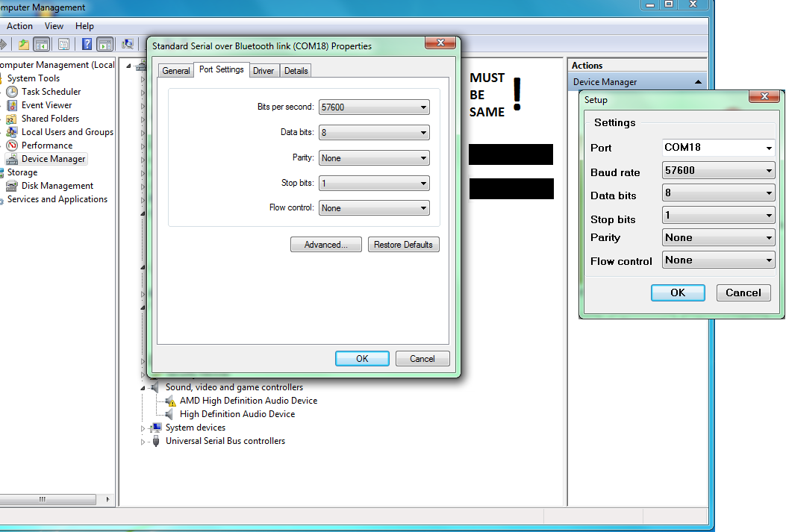This screenshot has height=532, width=786.
Task: Select the Port Settings tab
Action: click(x=222, y=69)
